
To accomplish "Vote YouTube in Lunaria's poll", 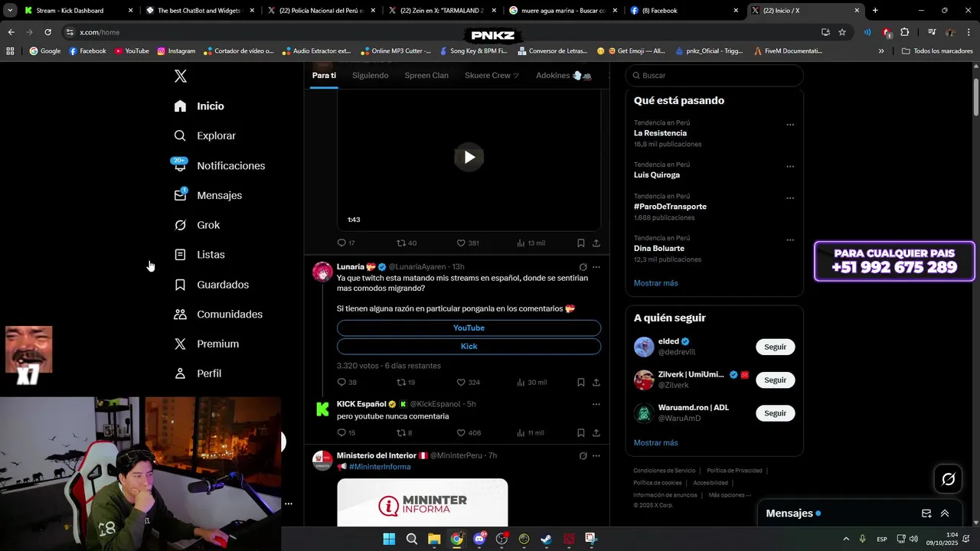I will [x=469, y=328].
